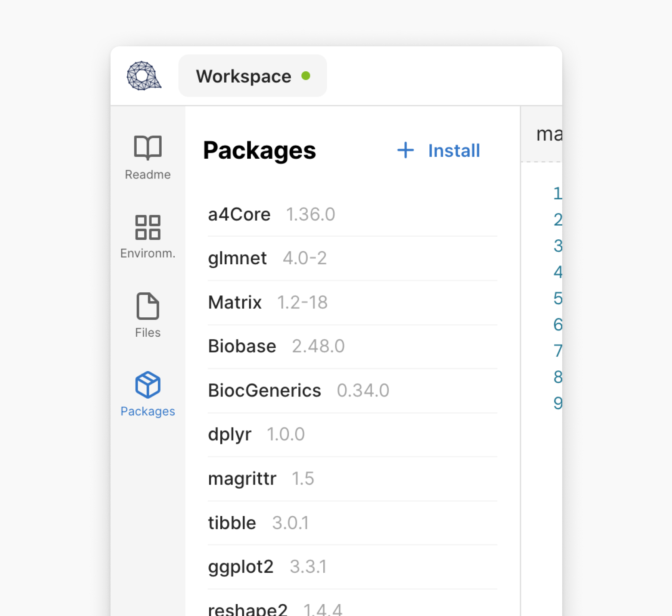
Task: Open the Workspace tab
Action: click(x=253, y=76)
